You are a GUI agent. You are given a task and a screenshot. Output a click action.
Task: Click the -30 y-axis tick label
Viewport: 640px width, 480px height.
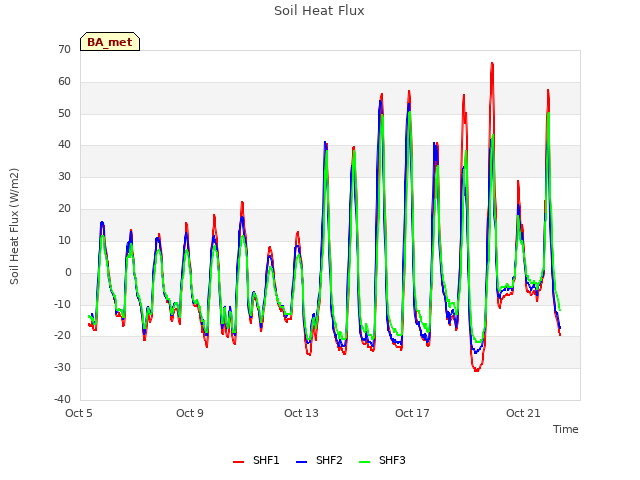click(x=62, y=367)
